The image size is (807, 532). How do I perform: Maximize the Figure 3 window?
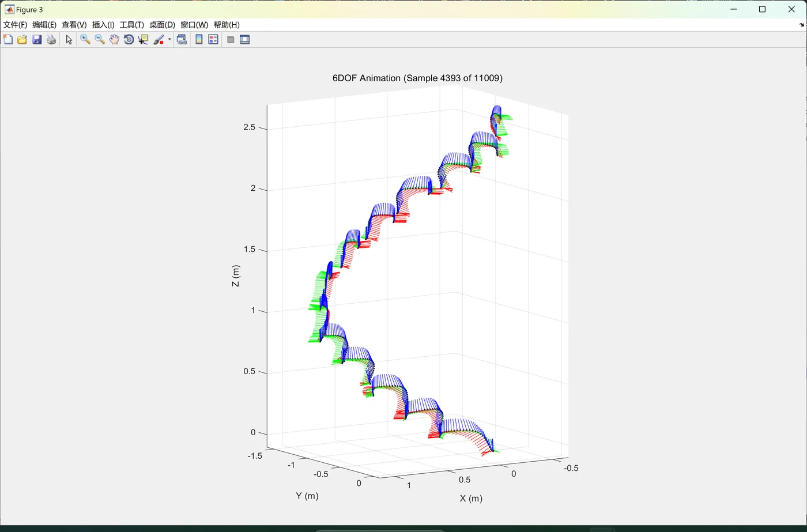(x=762, y=9)
